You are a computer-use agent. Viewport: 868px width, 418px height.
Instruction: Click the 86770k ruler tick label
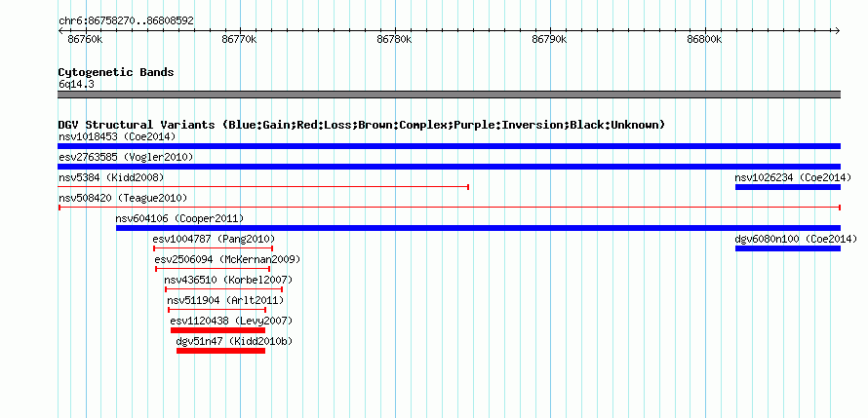coord(239,40)
